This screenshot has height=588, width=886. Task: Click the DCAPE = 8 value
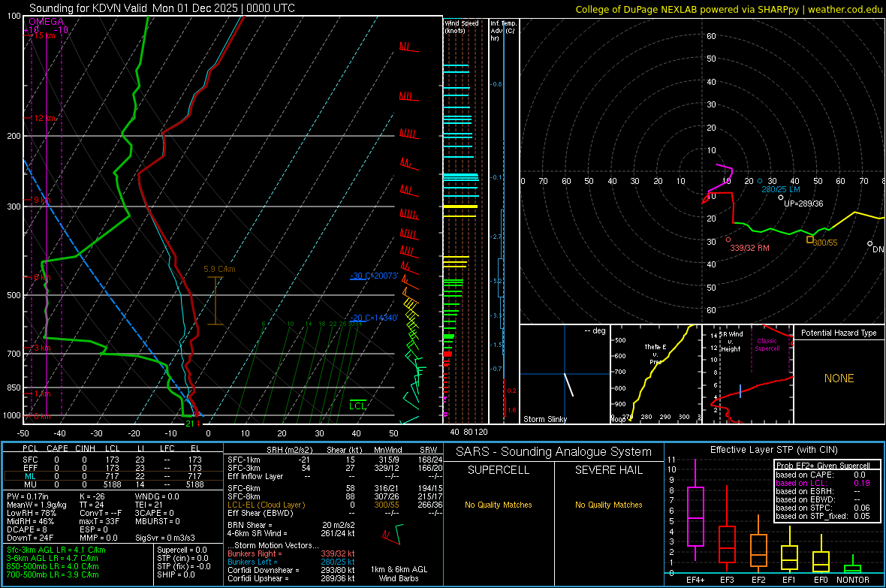[x=27, y=529]
